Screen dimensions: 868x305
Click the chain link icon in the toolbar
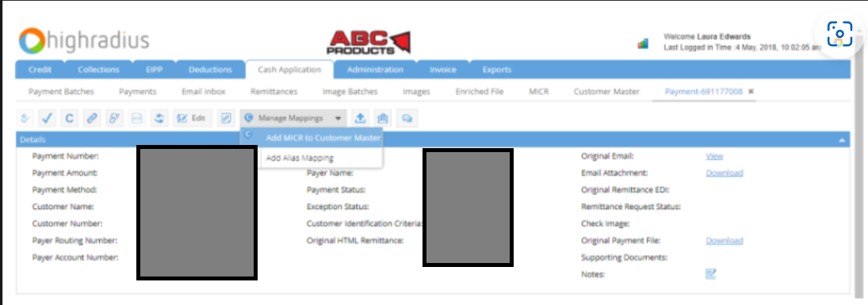(x=92, y=118)
